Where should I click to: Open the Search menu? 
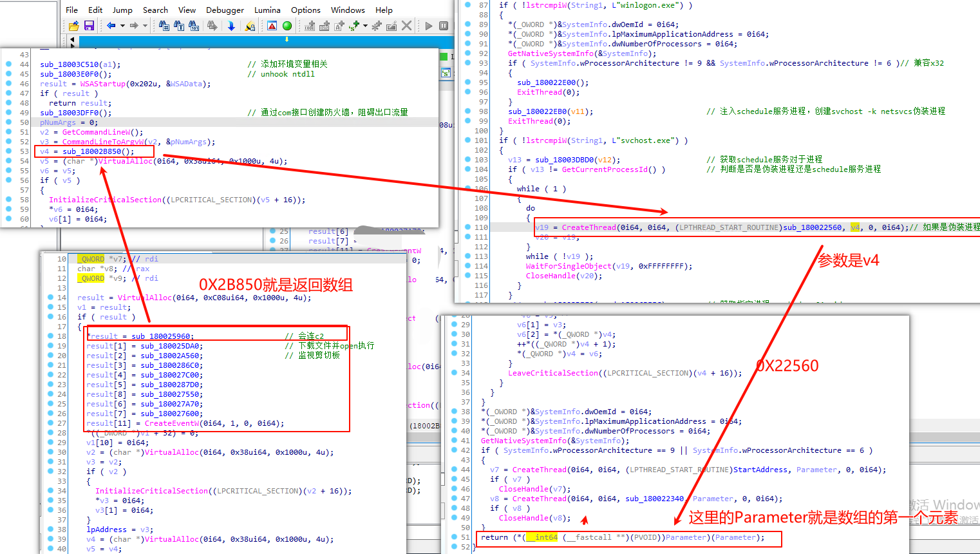pos(155,10)
